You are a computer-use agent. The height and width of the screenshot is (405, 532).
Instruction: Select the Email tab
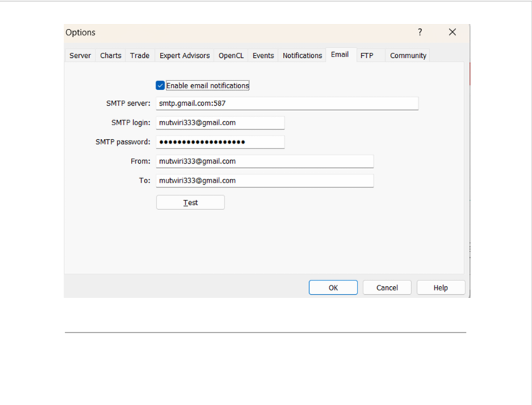click(x=339, y=54)
